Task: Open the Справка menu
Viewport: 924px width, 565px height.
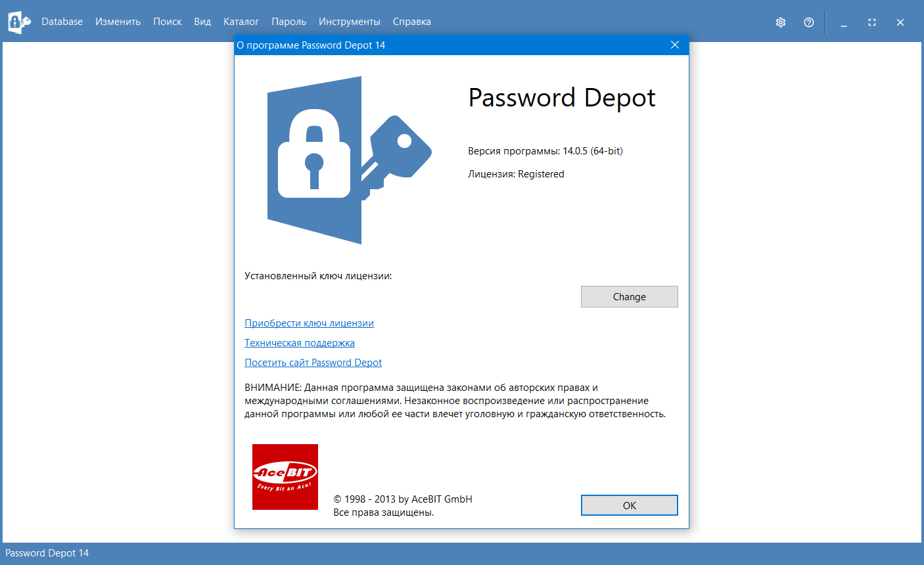Action: (412, 22)
